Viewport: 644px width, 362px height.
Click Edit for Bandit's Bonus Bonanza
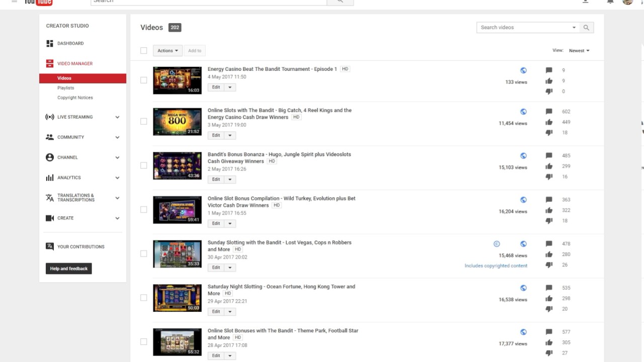[x=216, y=179]
